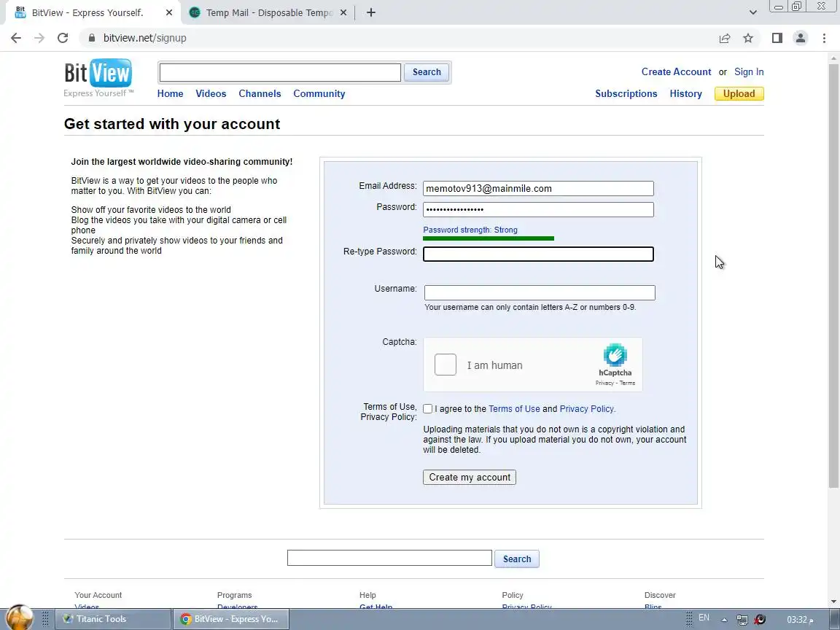Go to Subscriptions
The width and height of the screenshot is (840, 630).
[x=626, y=94]
